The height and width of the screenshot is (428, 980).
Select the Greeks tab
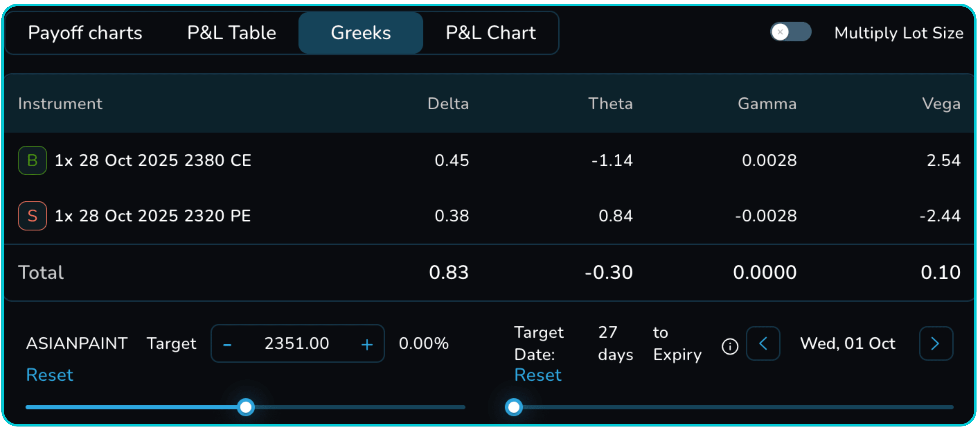pos(361,33)
